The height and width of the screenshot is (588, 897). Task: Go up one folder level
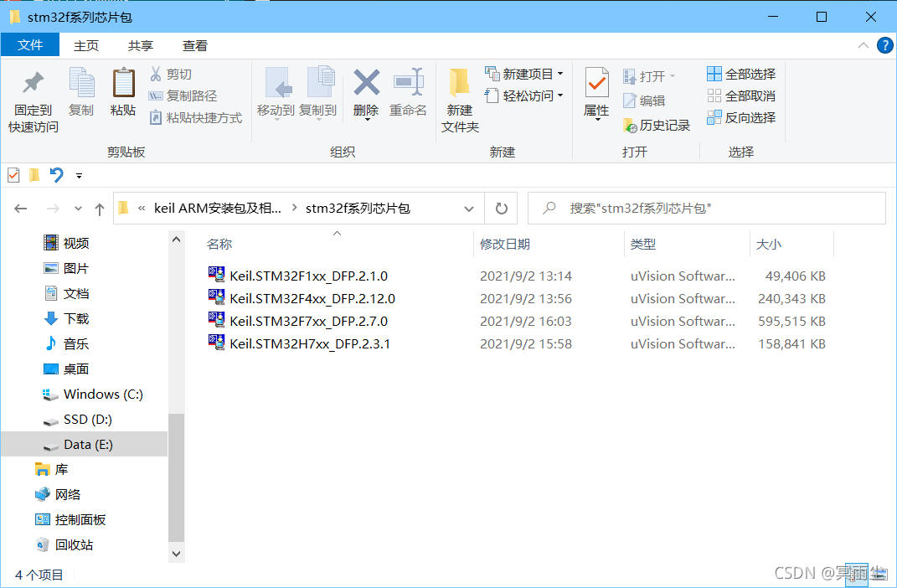[100, 209]
